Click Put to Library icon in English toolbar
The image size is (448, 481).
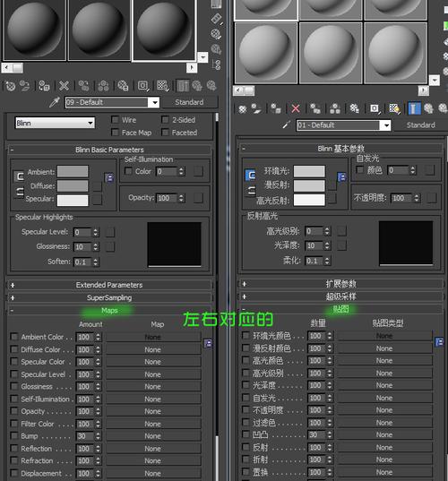point(123,86)
